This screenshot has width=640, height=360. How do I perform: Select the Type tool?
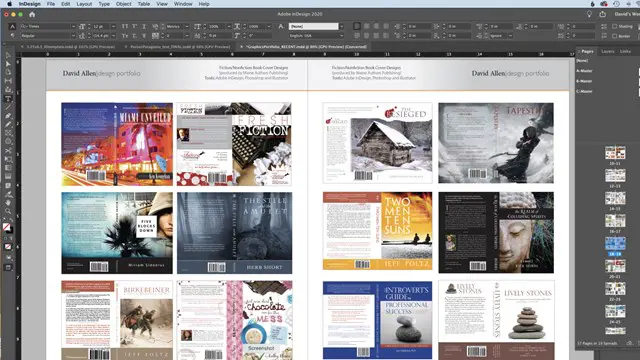[x=8, y=98]
